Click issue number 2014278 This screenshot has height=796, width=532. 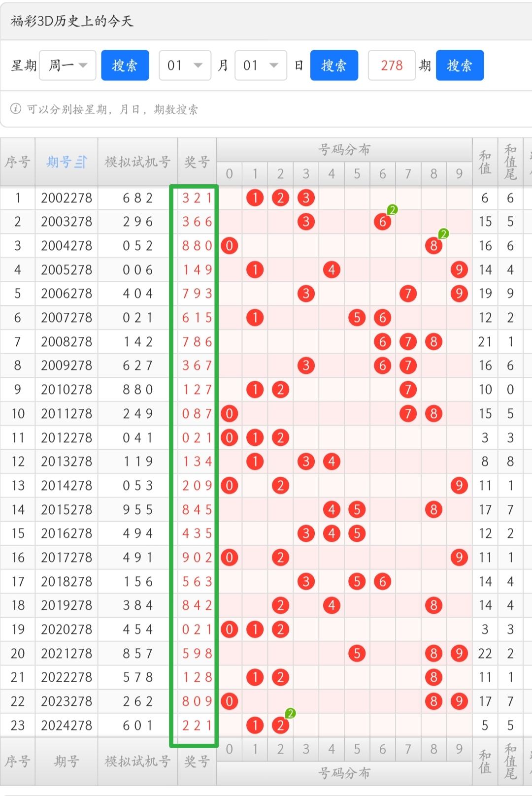[66, 486]
